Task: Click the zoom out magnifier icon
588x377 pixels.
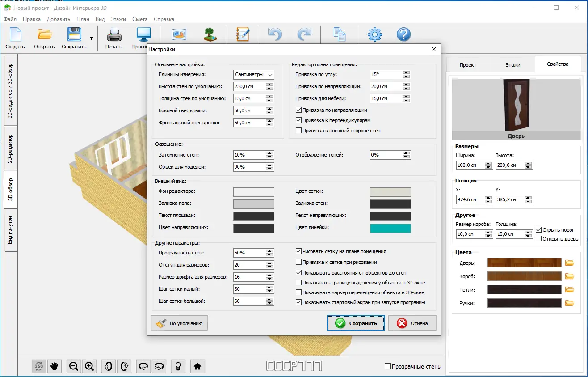Action: (x=74, y=366)
